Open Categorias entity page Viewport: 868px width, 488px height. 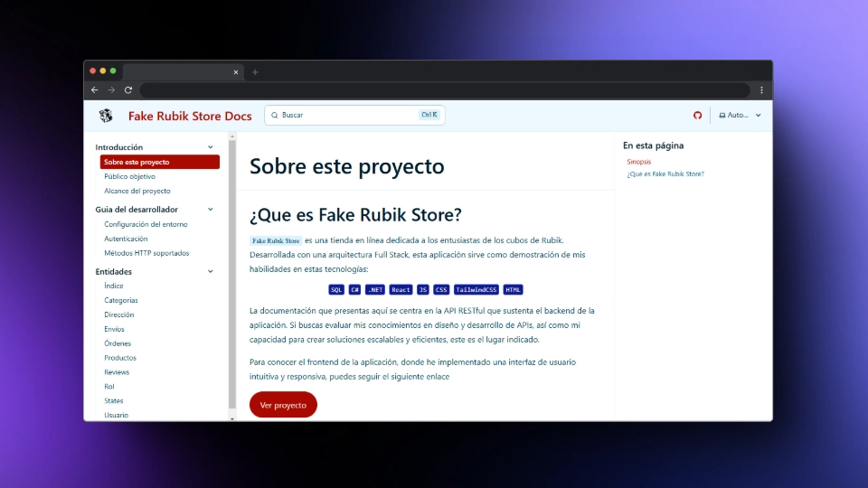click(x=120, y=300)
